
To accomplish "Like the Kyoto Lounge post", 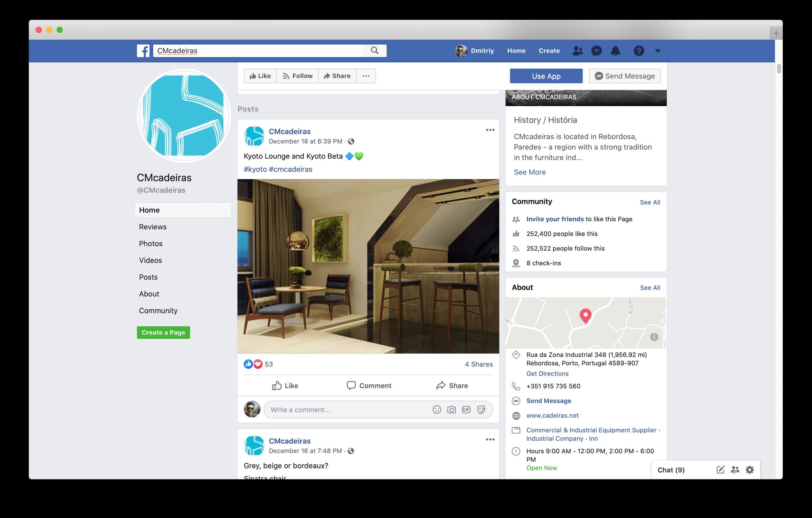I will point(285,386).
